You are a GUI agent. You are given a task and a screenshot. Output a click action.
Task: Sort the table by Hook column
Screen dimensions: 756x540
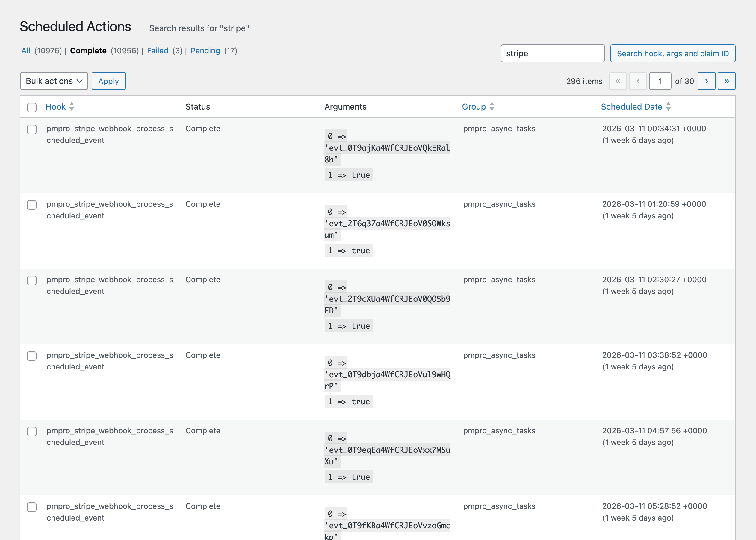point(55,107)
